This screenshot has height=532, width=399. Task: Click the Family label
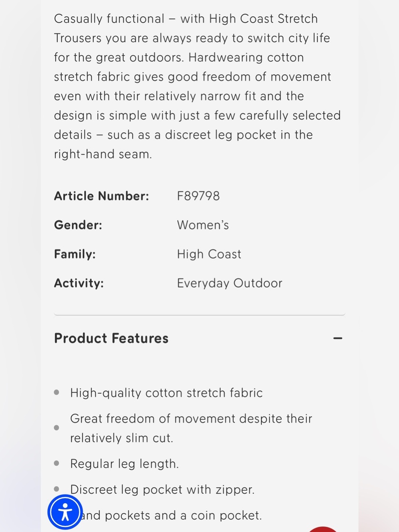(75, 254)
